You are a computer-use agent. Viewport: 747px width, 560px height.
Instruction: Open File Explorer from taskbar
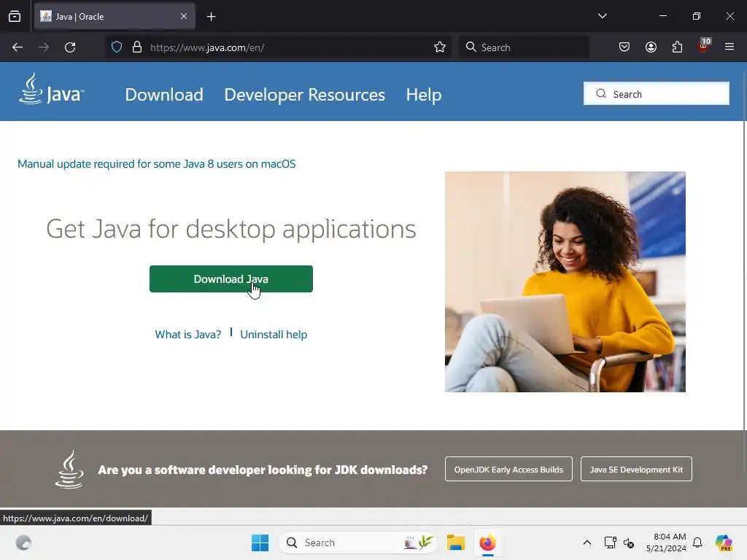tap(456, 542)
